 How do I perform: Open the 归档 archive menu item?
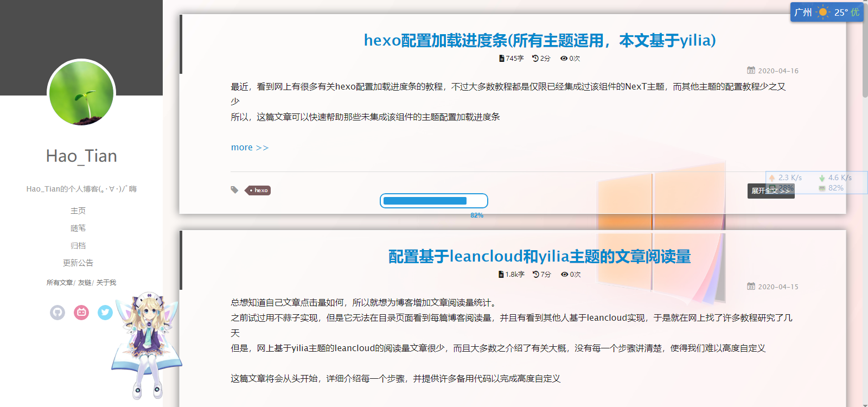click(78, 245)
